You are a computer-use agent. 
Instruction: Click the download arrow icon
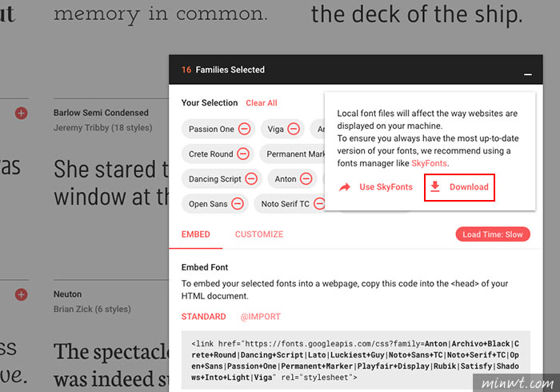click(435, 186)
